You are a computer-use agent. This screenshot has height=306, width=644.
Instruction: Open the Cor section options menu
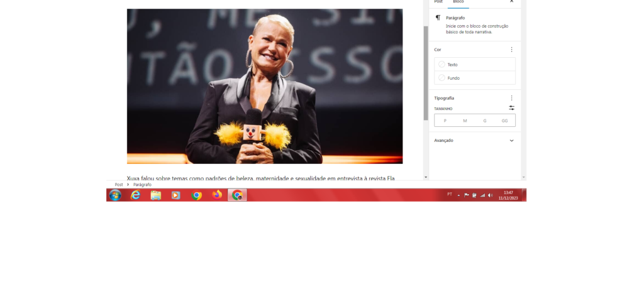(x=511, y=50)
